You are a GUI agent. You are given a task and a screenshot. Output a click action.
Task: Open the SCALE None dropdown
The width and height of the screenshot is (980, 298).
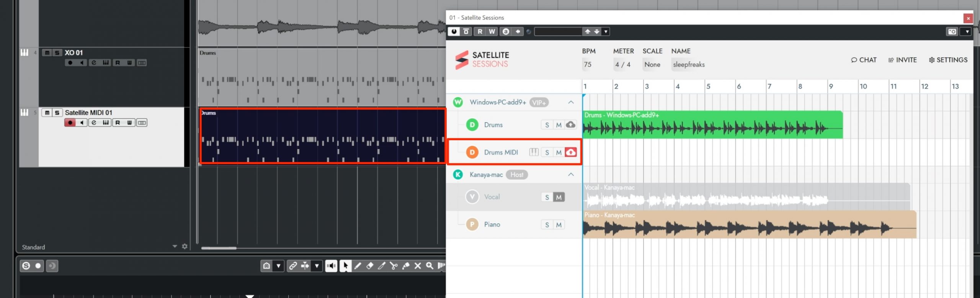[x=652, y=64]
